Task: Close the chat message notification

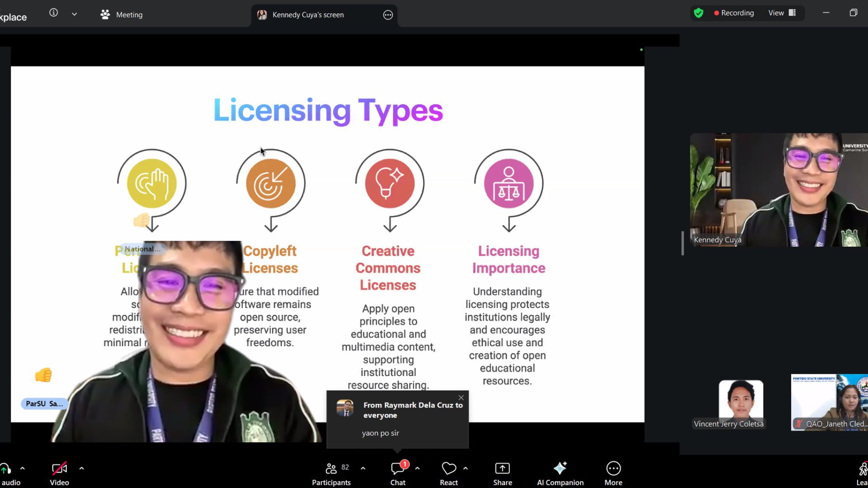Action: (x=461, y=398)
